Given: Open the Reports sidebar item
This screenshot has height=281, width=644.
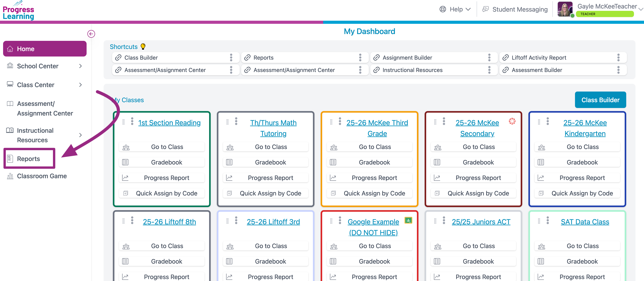Looking at the screenshot, I should pyautogui.click(x=28, y=159).
